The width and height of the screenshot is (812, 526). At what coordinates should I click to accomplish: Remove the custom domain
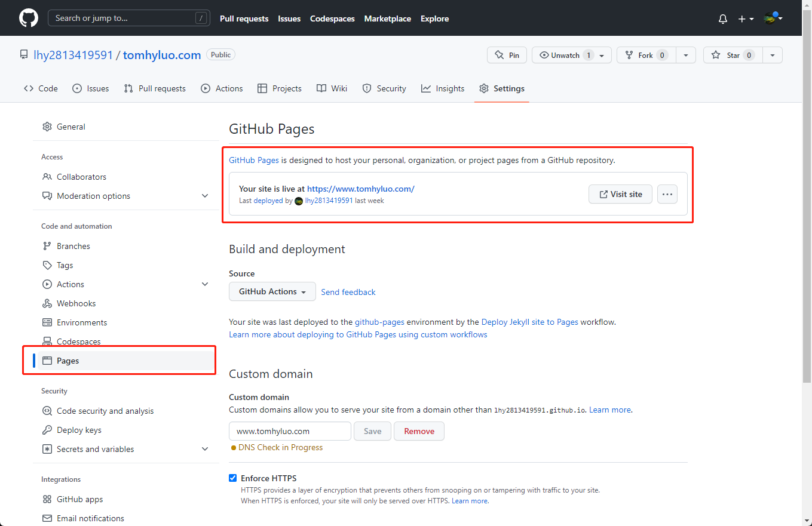click(419, 431)
